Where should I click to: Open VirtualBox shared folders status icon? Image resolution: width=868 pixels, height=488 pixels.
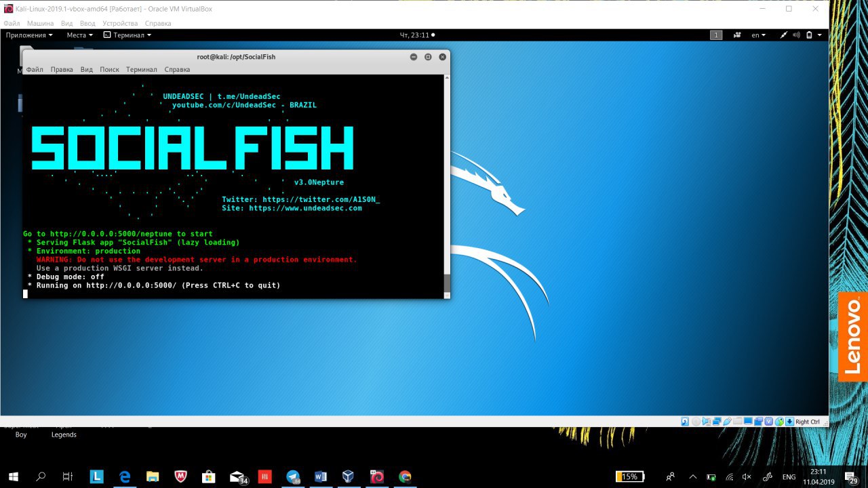coord(738,422)
